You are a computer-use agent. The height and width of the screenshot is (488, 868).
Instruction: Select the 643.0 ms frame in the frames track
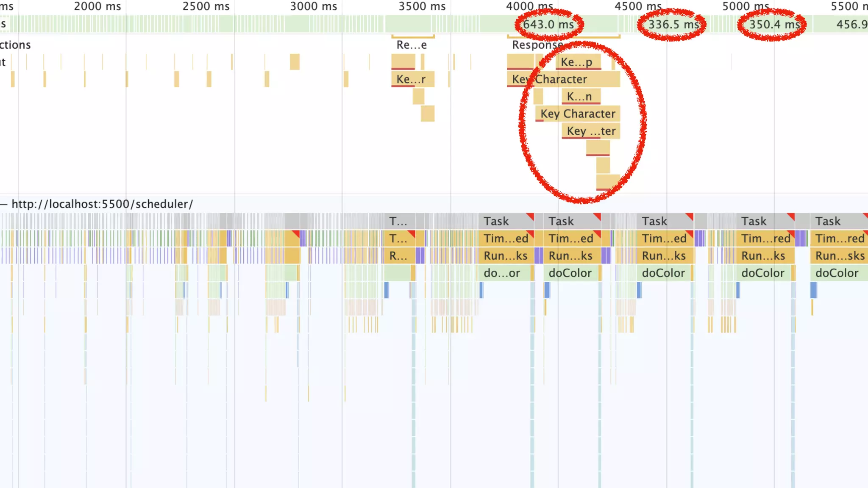coord(549,24)
